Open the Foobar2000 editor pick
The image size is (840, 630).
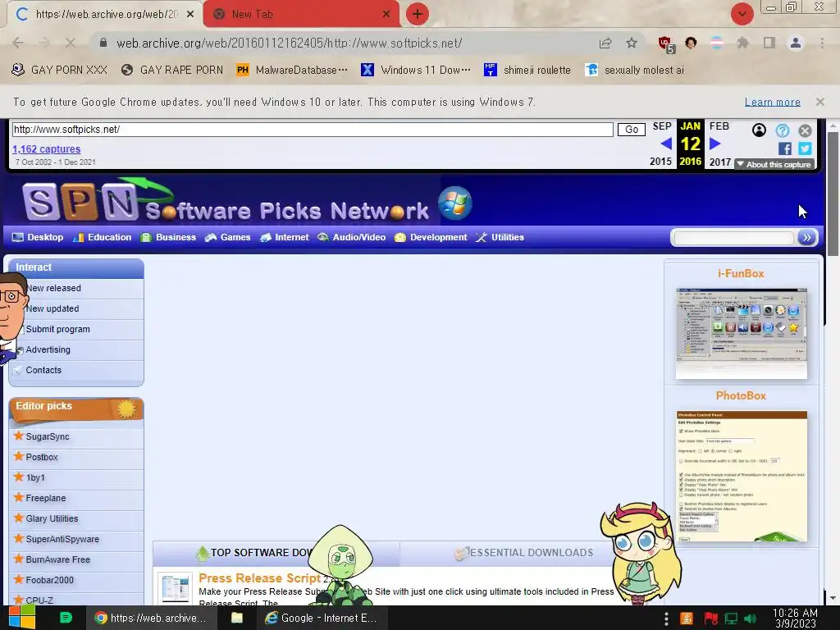click(50, 580)
